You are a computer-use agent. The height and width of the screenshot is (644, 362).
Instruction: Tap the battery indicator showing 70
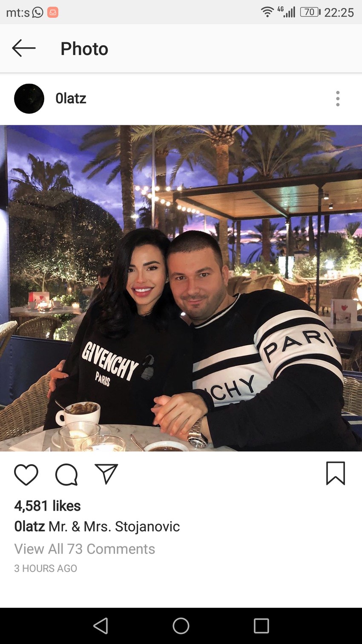click(310, 12)
